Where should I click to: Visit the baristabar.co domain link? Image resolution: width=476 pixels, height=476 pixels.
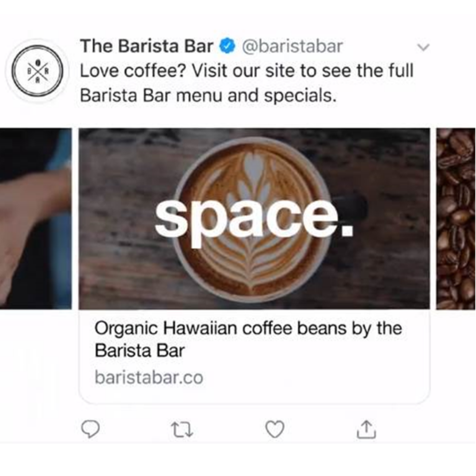coord(149,377)
